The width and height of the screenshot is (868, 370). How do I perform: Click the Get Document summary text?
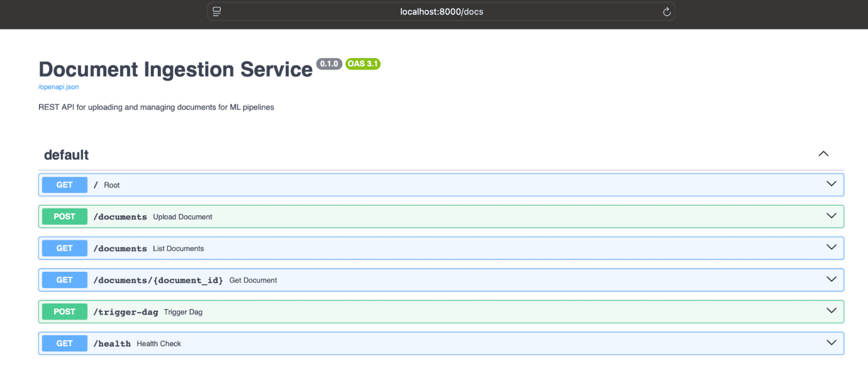tap(253, 280)
